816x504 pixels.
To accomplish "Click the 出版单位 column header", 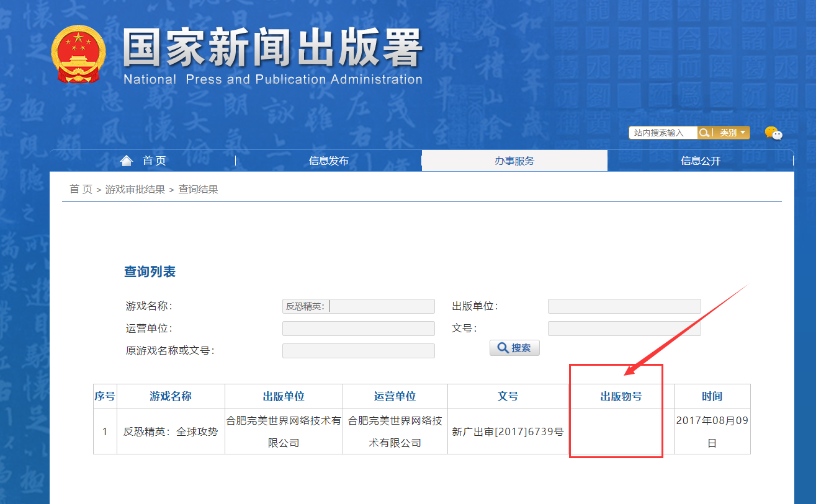I will tap(284, 396).
